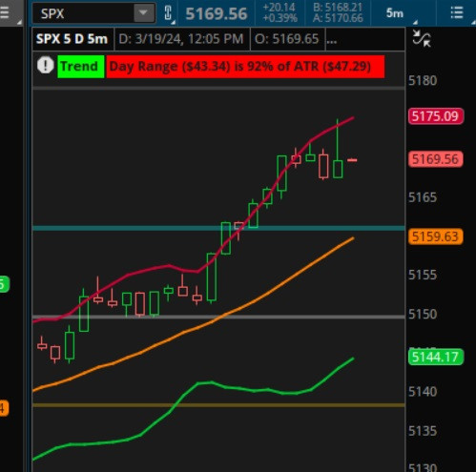Click the last price 5169.56 in header
Viewport: 476px width, 472px height.
pos(217,13)
